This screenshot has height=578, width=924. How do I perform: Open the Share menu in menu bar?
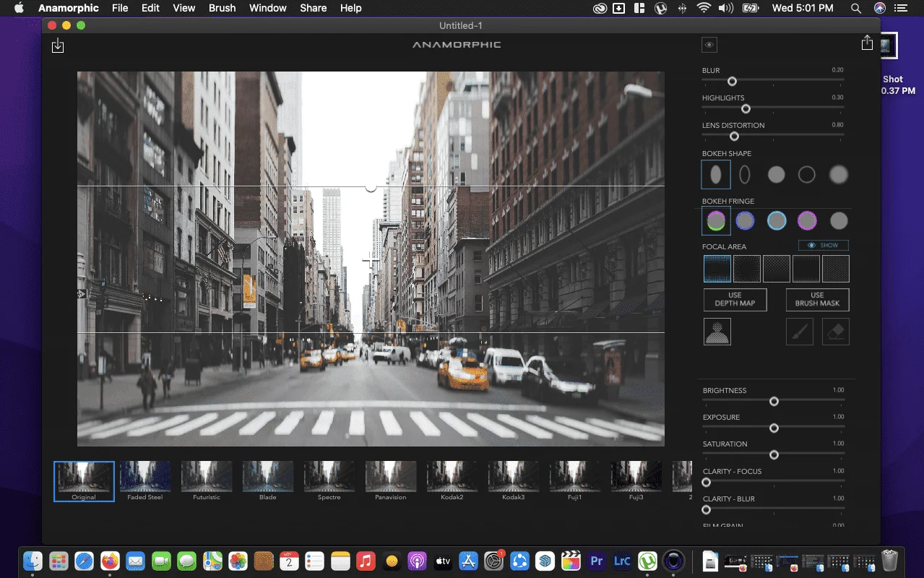[313, 8]
